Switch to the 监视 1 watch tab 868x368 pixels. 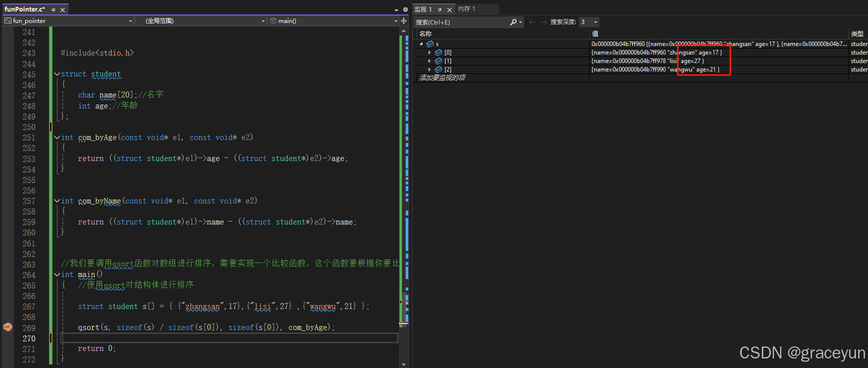[423, 9]
